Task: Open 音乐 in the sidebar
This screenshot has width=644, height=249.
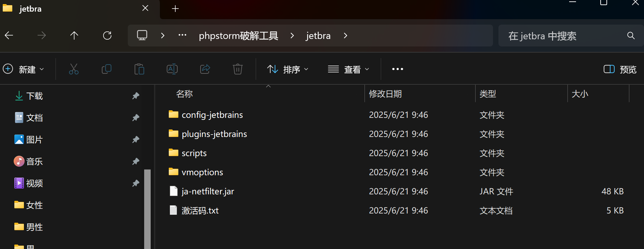Action: pos(35,162)
